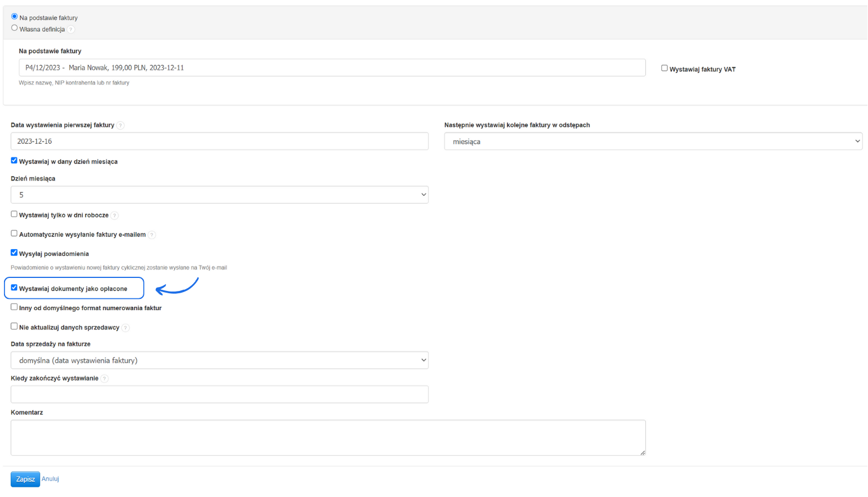Screen dimensions: 868x497
Task: Expand the invoice interval dropdown showing miesiąca
Action: coord(653,142)
